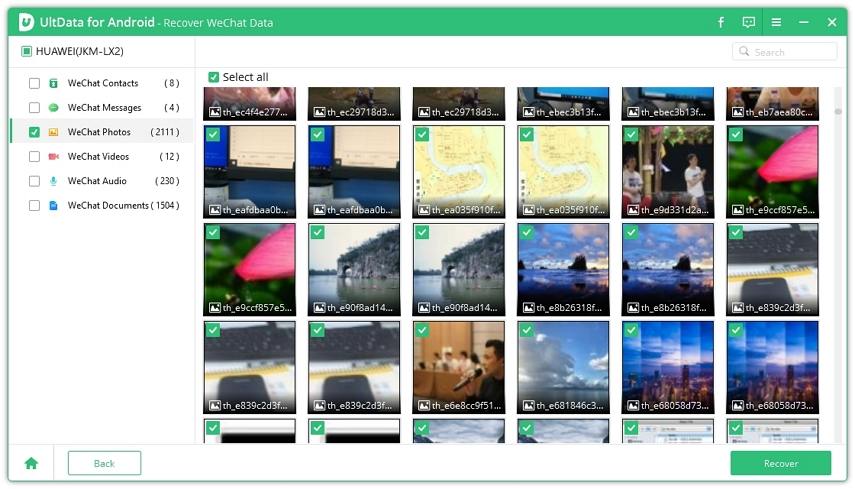Deselect the checkbox on map thumbnail th_ea035f910f
Screen dimensions: 855x489
pyautogui.click(x=422, y=134)
